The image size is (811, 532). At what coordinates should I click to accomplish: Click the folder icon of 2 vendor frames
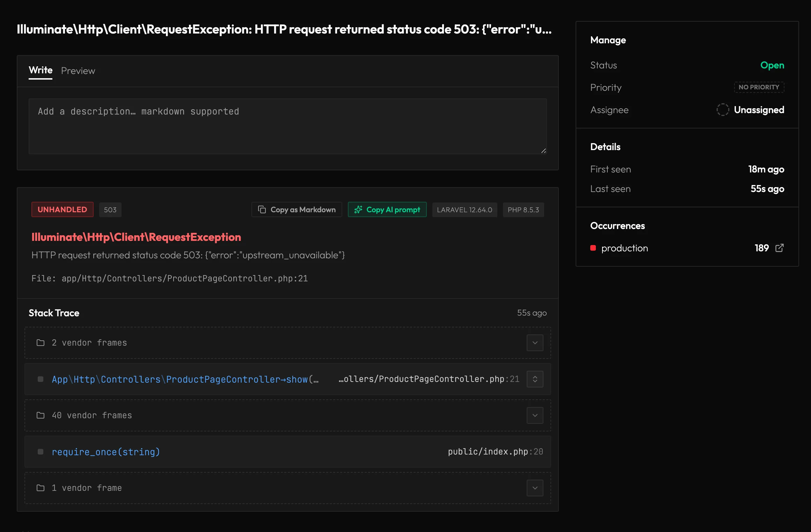[41, 343]
